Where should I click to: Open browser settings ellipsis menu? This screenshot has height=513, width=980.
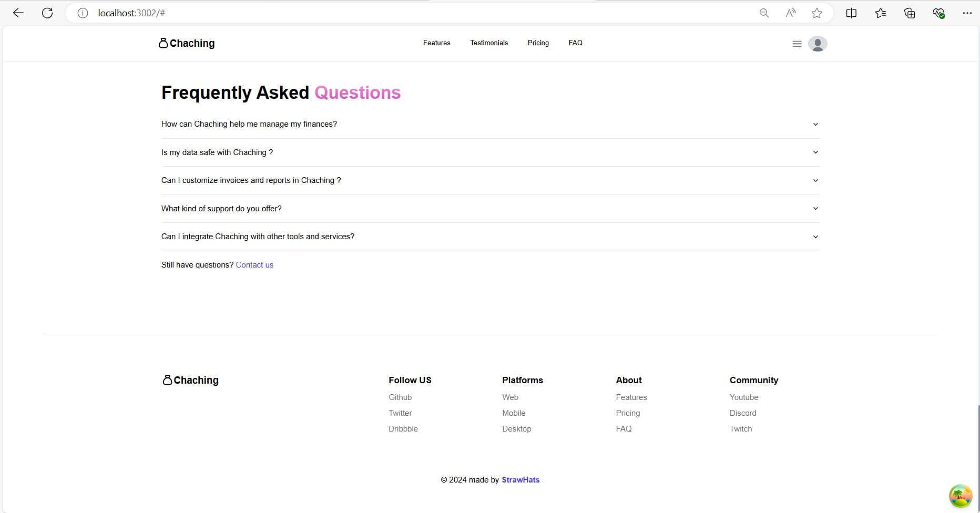[x=967, y=13]
